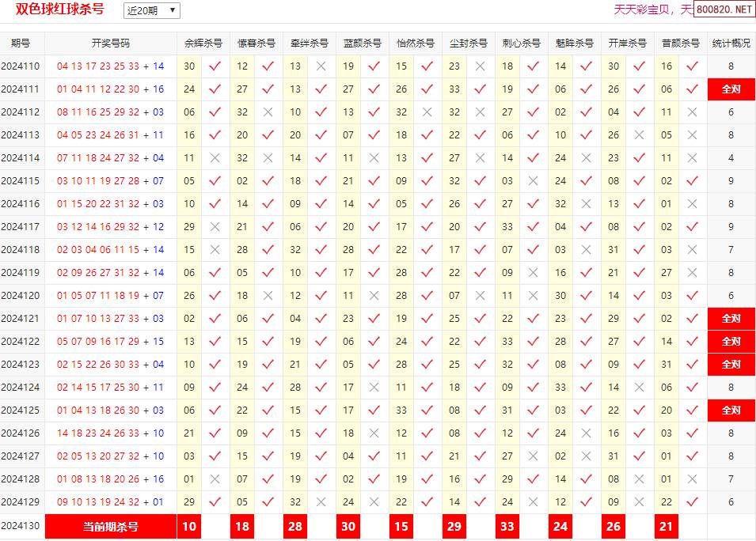Screen dimensions: 756x541
Task: Click the X mark under 余辉杀号 in row 2024114
Action: point(215,158)
